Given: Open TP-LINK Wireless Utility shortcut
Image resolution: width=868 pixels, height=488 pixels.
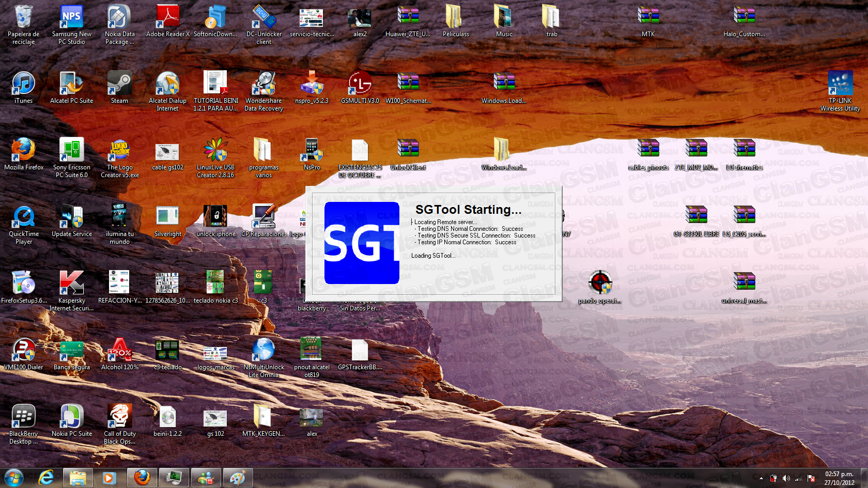Looking at the screenshot, I should coord(840,85).
